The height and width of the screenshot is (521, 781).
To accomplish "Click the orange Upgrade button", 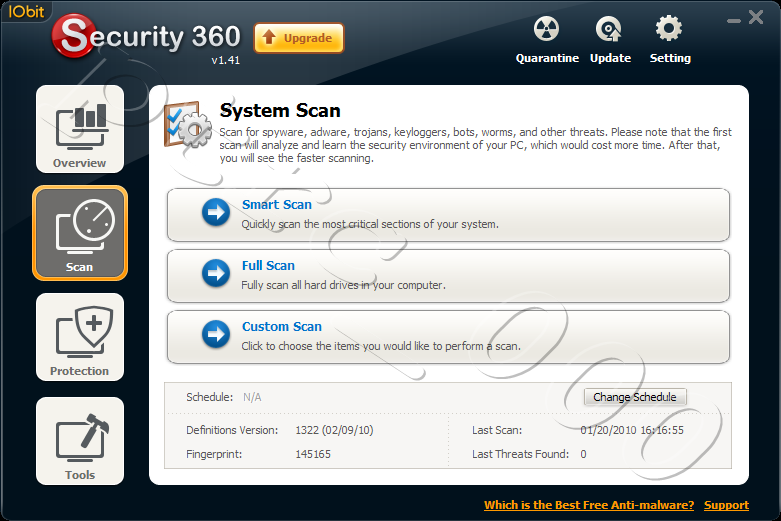I will click(299, 38).
